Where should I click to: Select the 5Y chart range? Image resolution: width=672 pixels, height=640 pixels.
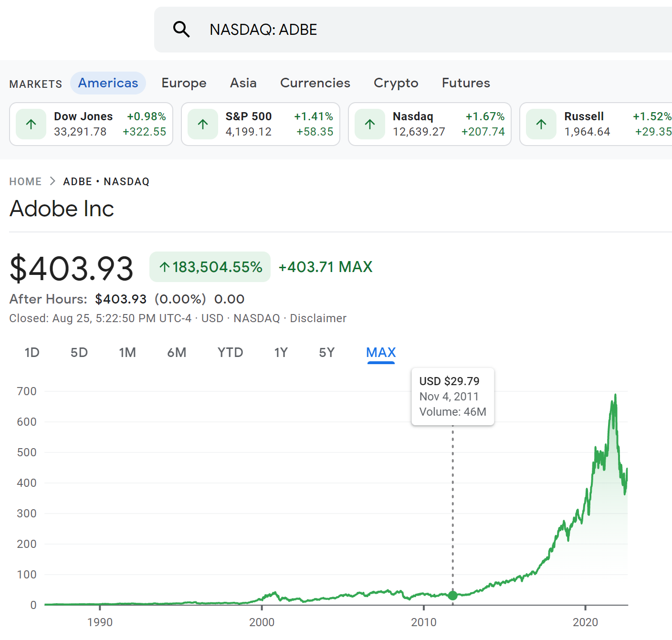tap(326, 353)
